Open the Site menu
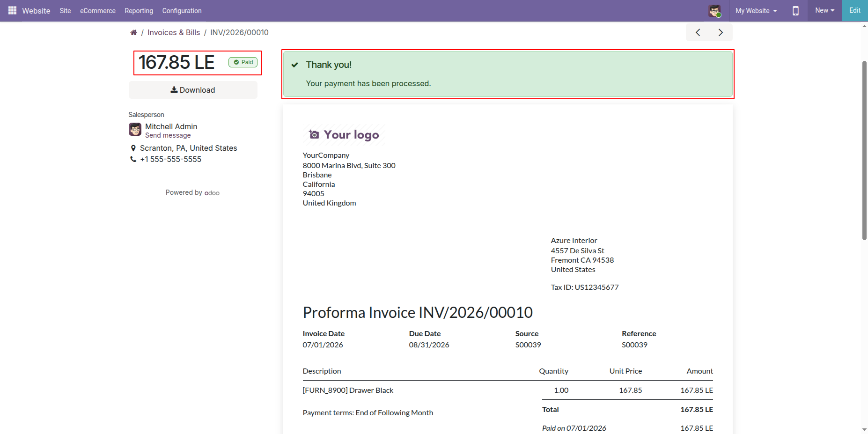 65,11
